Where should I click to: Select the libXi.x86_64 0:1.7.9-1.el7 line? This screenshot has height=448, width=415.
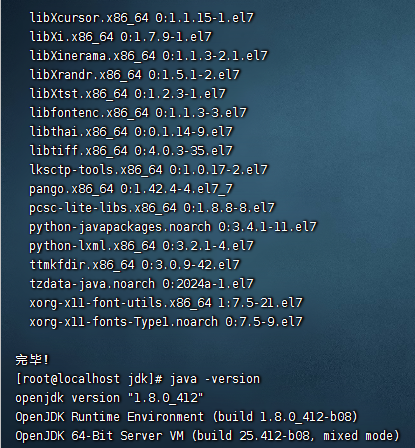121,37
